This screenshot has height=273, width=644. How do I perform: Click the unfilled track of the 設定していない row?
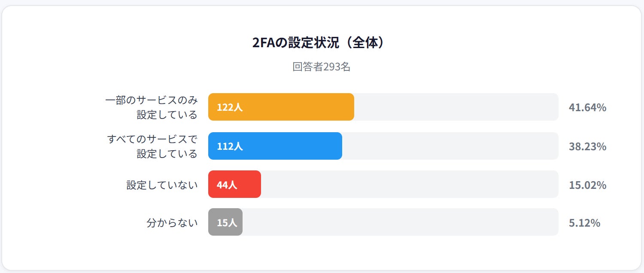(x=409, y=185)
